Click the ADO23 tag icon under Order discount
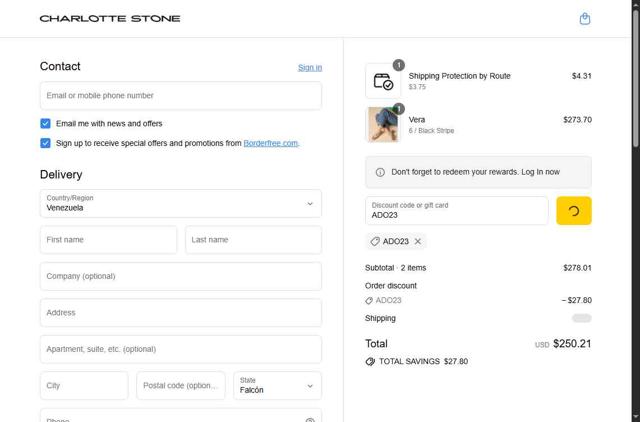640x422 pixels. 369,300
